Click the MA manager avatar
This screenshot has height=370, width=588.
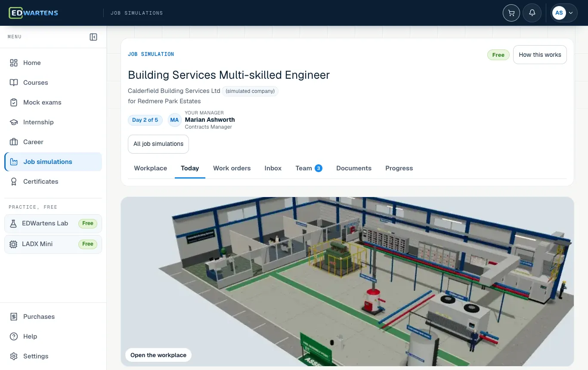(174, 120)
